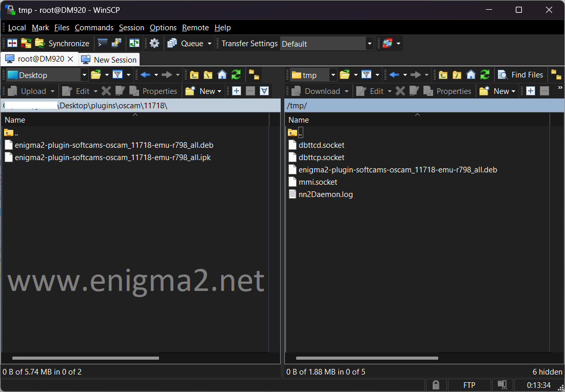Go to remote parent directory icon
The height and width of the screenshot is (392, 565).
pos(443,75)
